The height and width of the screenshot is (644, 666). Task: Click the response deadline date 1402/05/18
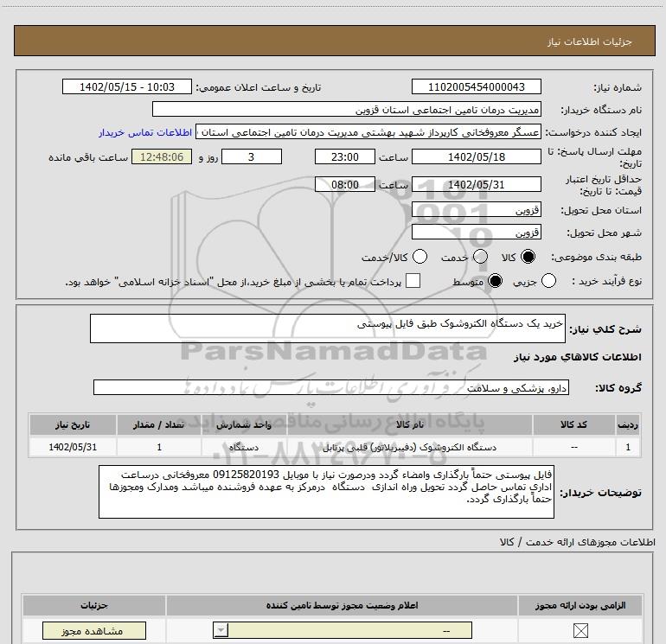pos(476,156)
